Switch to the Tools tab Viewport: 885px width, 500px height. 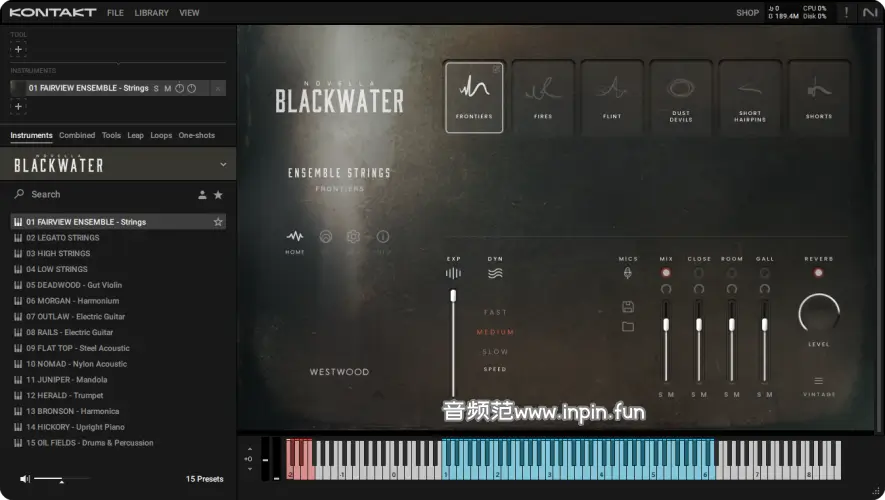[x=111, y=135]
